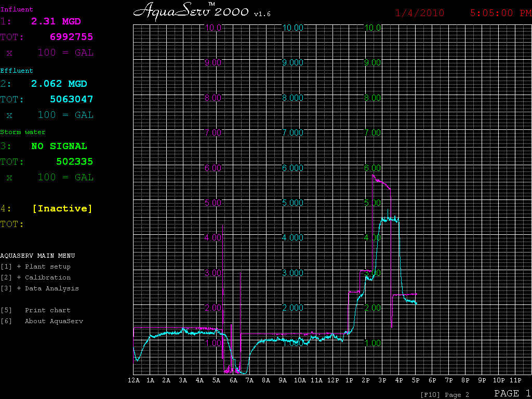
Task: Click the v1.6 version label
Action: click(x=262, y=14)
